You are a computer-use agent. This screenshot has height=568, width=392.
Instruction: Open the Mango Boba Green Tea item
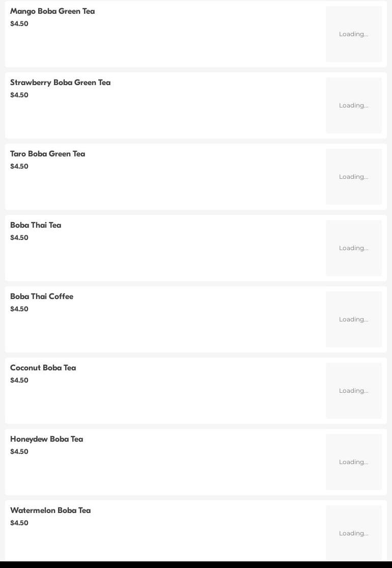pos(52,11)
